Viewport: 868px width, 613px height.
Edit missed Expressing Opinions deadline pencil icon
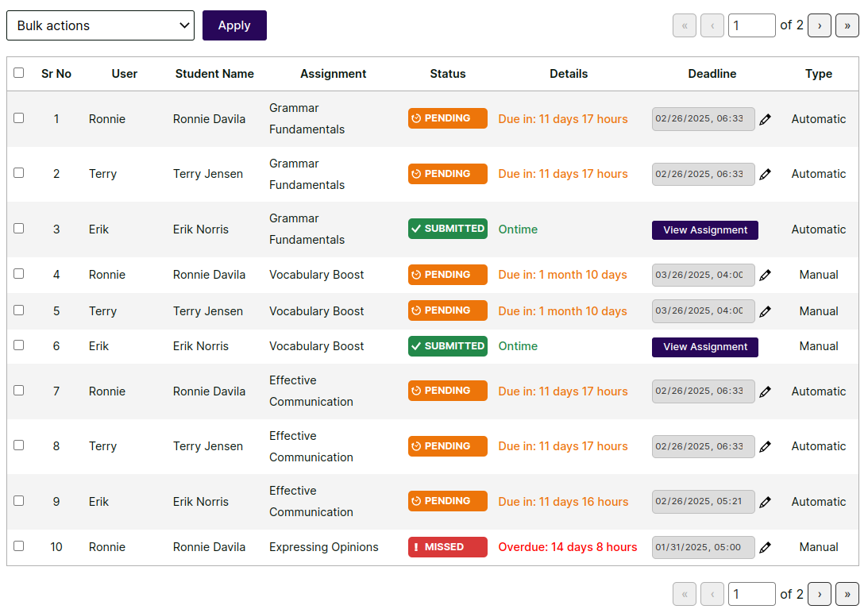pyautogui.click(x=765, y=547)
